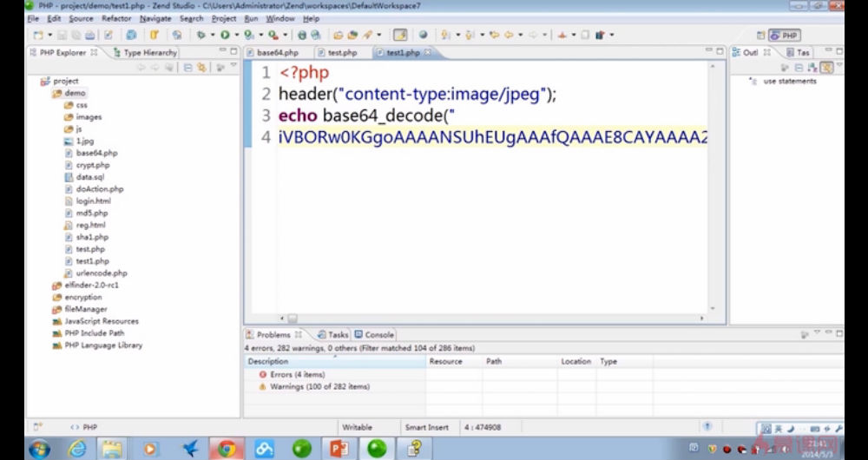Click the New file toolbar icon
The height and width of the screenshot is (460, 868).
[38, 35]
